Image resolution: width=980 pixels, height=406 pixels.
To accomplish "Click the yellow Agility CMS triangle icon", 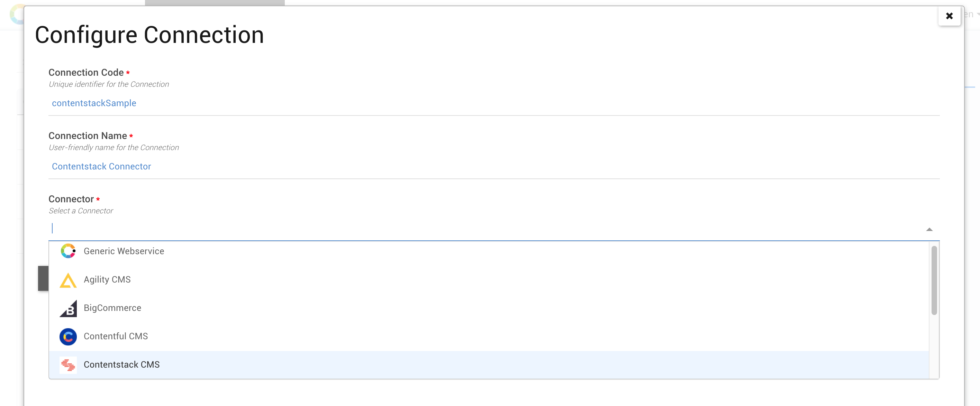I will tap(68, 280).
